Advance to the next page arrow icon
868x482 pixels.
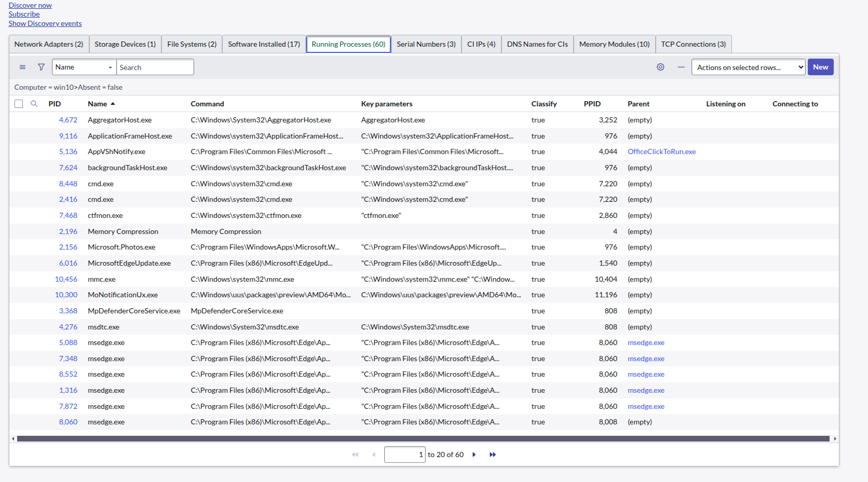pyautogui.click(x=474, y=454)
